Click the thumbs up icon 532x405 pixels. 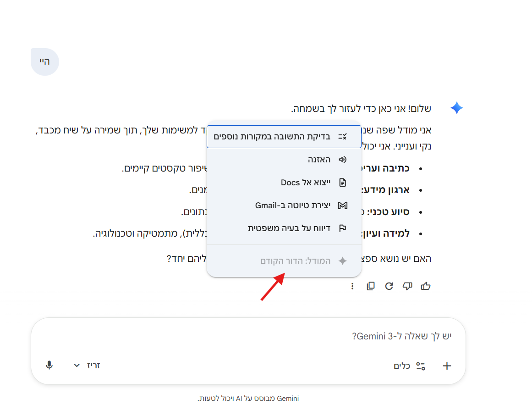coord(426,286)
